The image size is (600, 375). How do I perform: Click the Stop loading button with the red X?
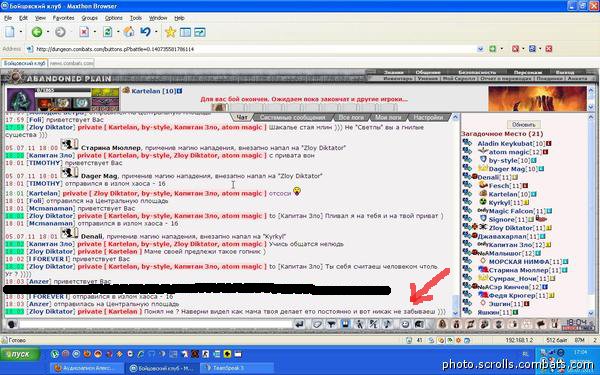[84, 32]
